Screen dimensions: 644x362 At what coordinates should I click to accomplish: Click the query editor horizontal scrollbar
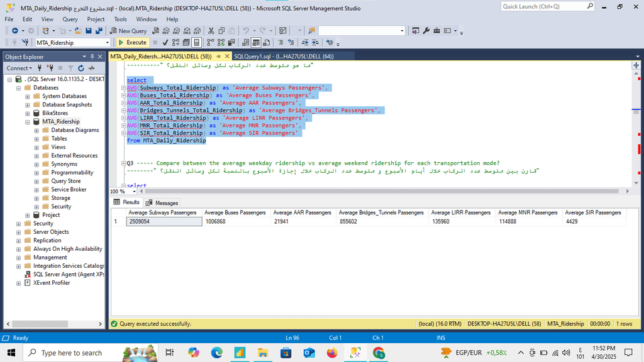[382, 191]
